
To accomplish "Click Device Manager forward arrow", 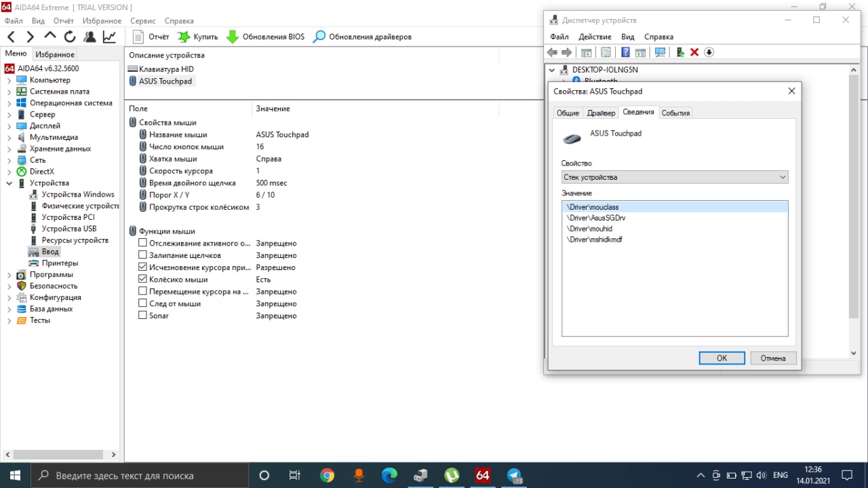I will pyautogui.click(x=567, y=52).
